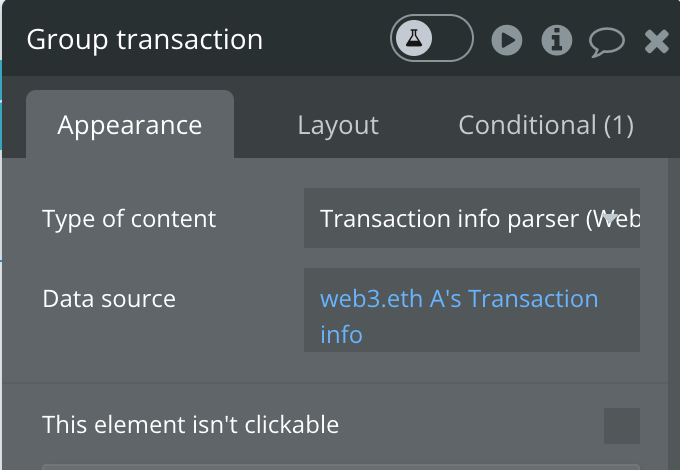Screen dimensions: 680x470
Task: Open the Layout tab
Action: point(338,125)
